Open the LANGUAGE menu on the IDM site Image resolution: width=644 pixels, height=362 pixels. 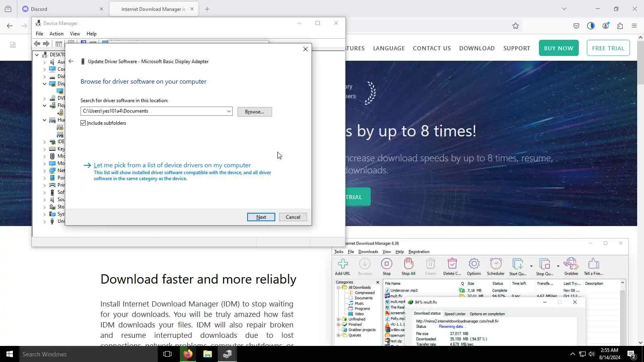click(389, 48)
